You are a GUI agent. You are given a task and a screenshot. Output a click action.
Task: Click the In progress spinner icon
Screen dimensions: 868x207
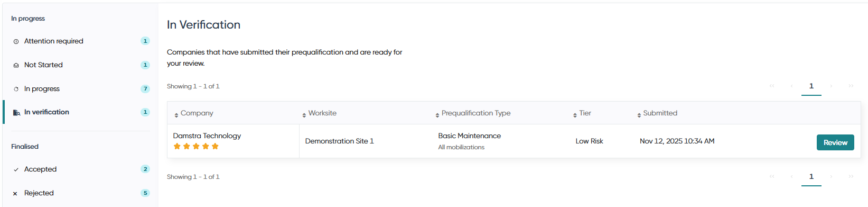[x=16, y=89]
